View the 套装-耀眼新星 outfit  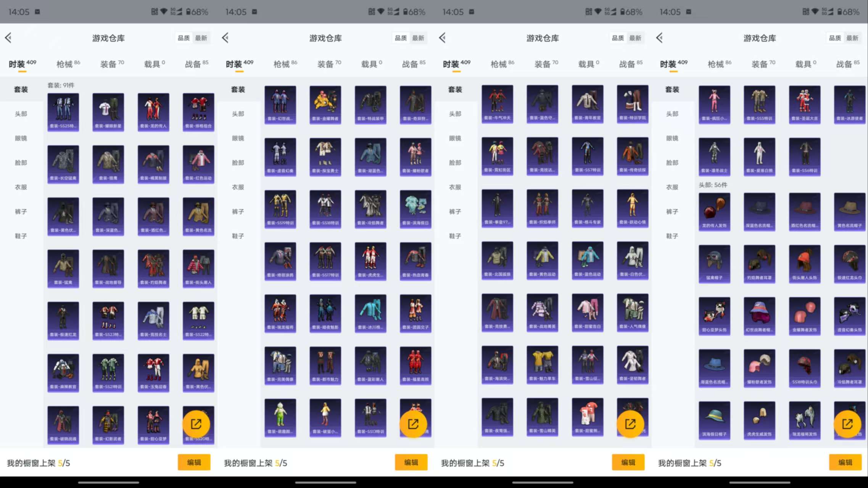108,111
